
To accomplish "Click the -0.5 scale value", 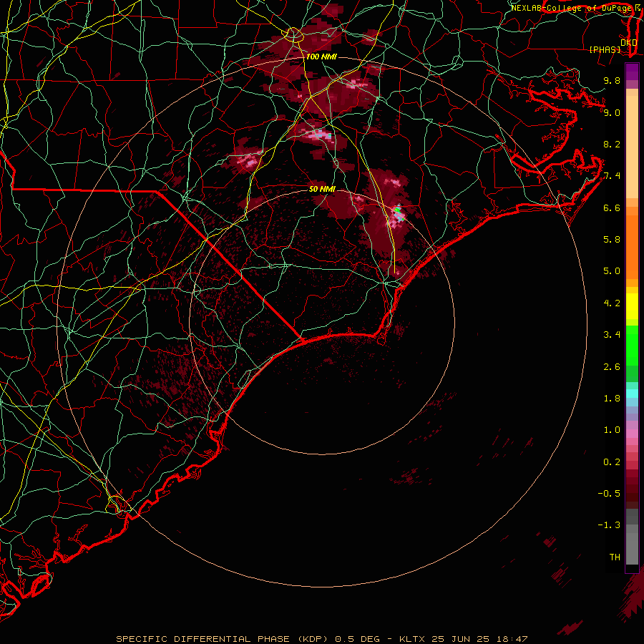I will point(609,494).
